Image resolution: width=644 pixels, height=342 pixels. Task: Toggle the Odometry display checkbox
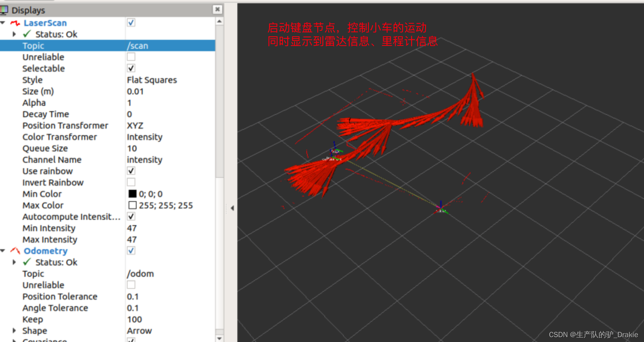131,250
